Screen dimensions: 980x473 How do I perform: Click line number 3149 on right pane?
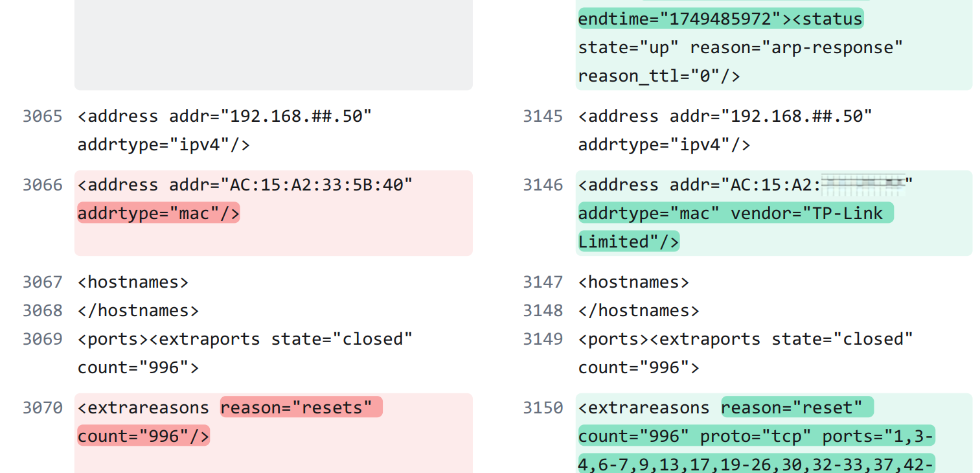(x=543, y=340)
